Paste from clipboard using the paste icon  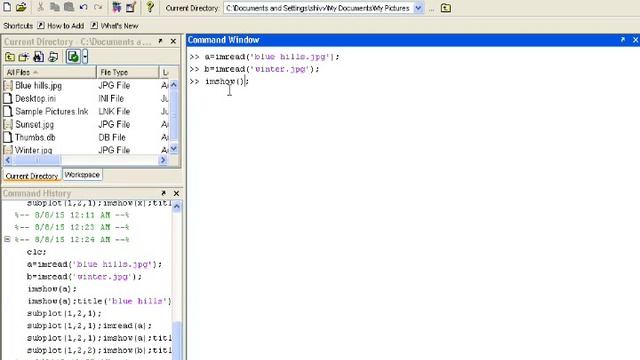[69, 7]
